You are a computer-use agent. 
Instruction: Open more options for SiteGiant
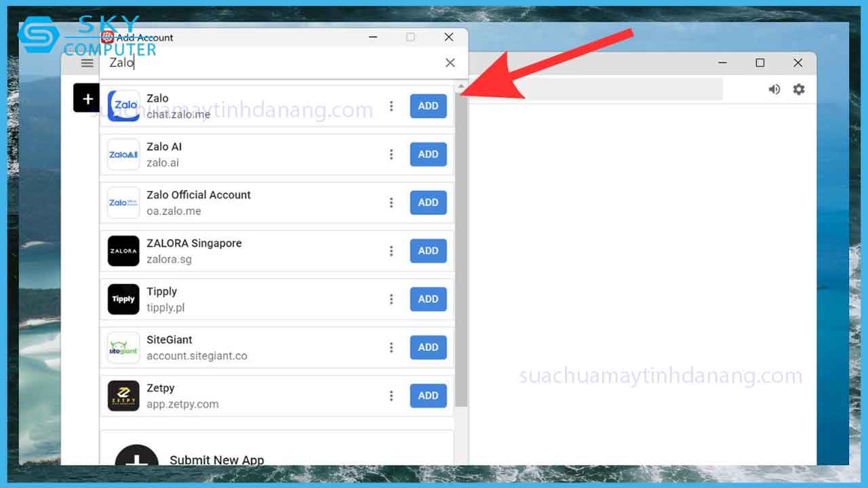point(391,348)
